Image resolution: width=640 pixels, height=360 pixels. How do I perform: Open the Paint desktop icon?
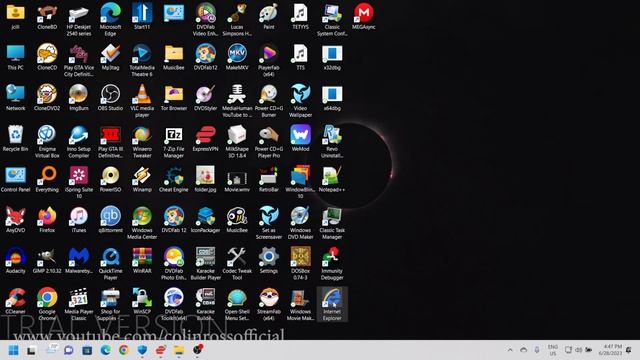tap(269, 17)
